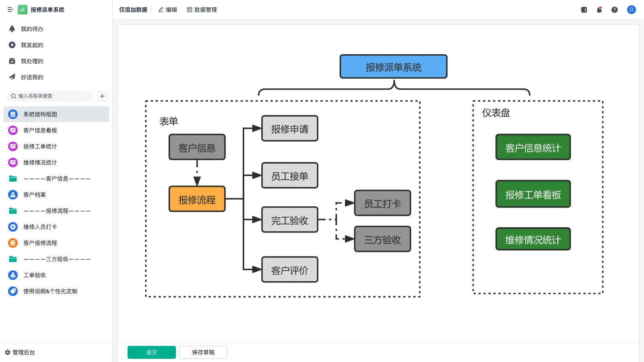Click the plus icon beside search box
The image size is (644, 362).
point(102,96)
